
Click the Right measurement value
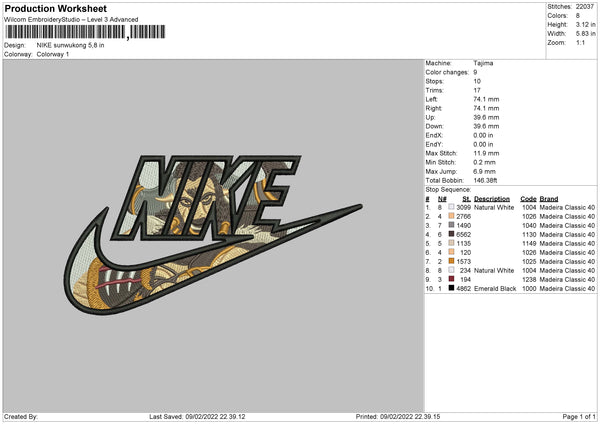486,108
